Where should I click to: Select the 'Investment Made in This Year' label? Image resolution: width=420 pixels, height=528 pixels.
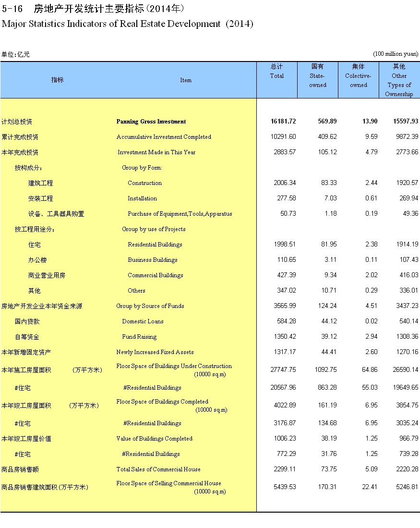pos(156,152)
